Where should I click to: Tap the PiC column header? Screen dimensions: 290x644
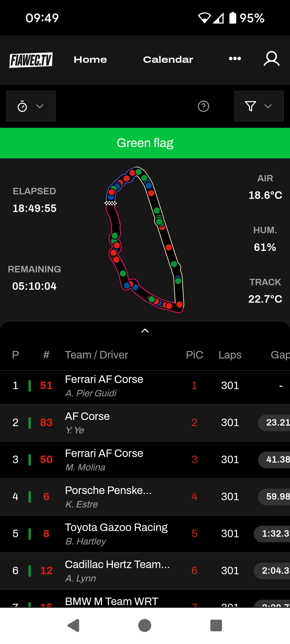194,355
